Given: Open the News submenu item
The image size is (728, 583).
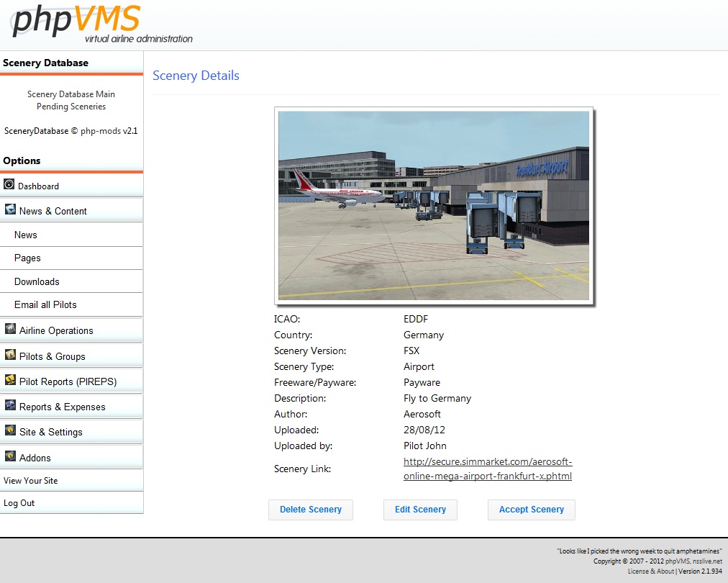Looking at the screenshot, I should point(71,235).
